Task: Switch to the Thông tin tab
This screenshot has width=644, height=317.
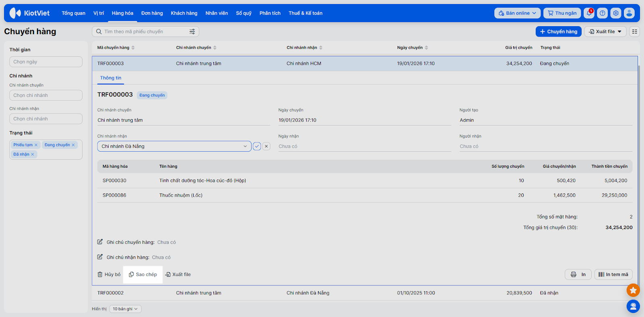Action: pyautogui.click(x=111, y=78)
